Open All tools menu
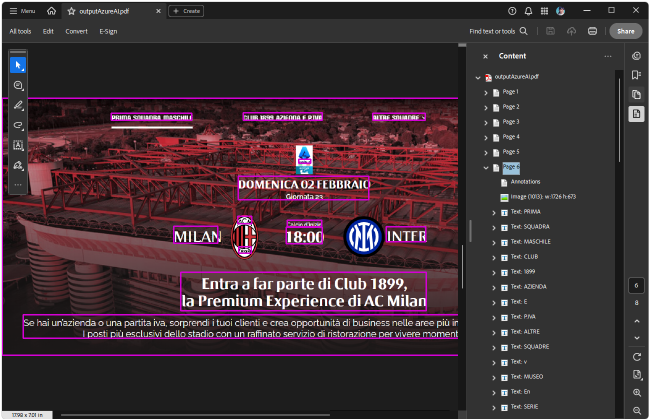This screenshot has width=650, height=419. pyautogui.click(x=20, y=31)
